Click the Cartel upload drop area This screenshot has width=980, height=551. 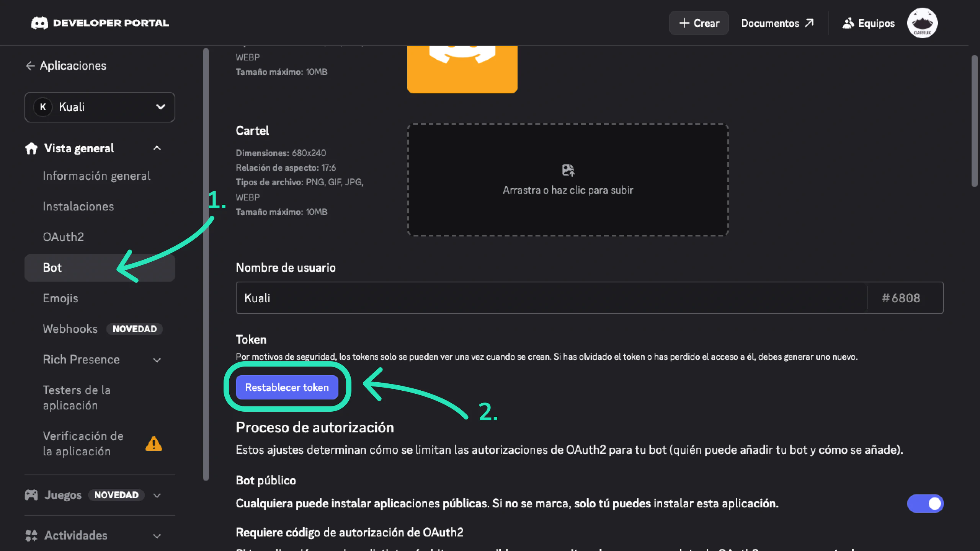tap(568, 180)
